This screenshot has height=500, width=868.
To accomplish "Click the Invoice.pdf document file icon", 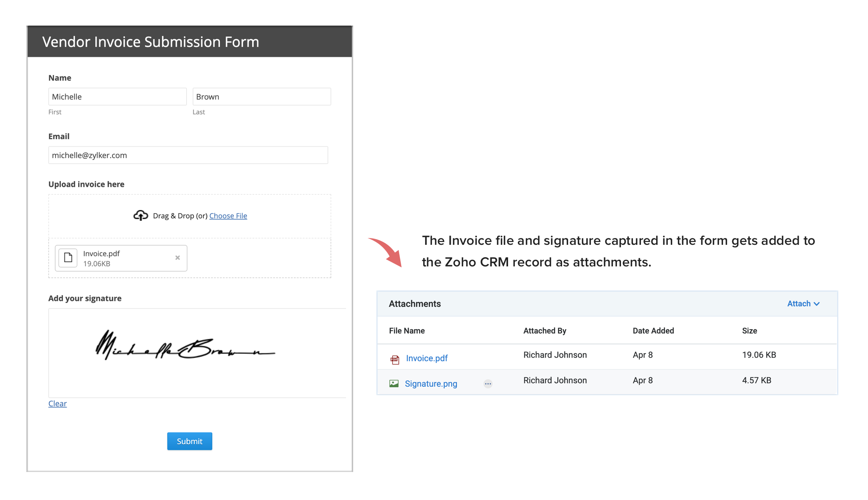I will tap(68, 258).
